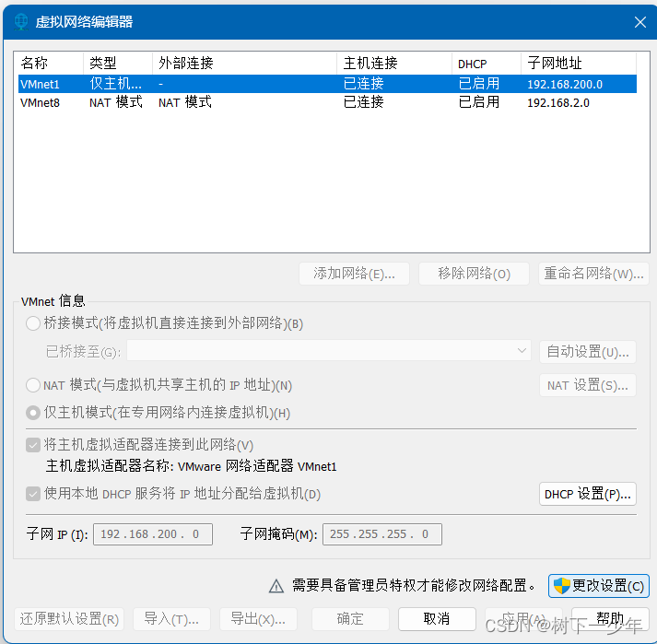Click 移除网络(O) button
Screen dimensions: 657x644
click(474, 274)
